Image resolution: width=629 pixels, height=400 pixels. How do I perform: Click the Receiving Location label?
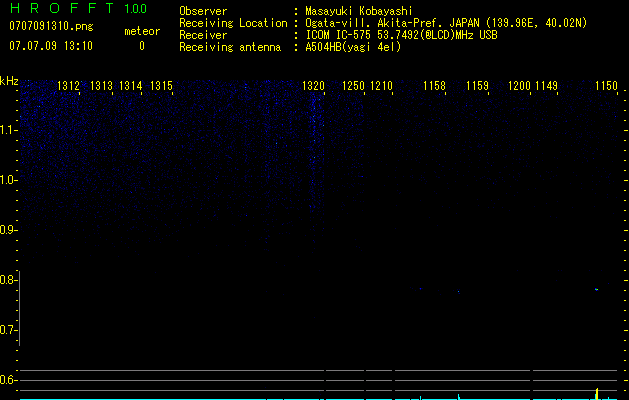(233, 23)
